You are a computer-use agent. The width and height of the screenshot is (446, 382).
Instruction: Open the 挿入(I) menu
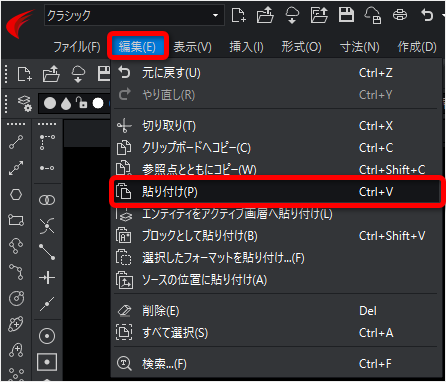tap(246, 47)
